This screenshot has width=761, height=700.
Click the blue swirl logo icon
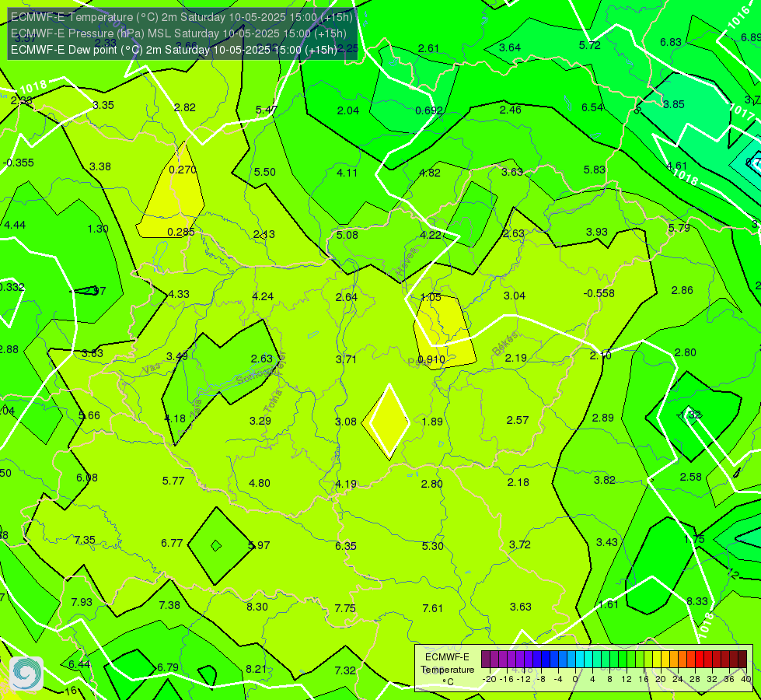pyautogui.click(x=26, y=674)
